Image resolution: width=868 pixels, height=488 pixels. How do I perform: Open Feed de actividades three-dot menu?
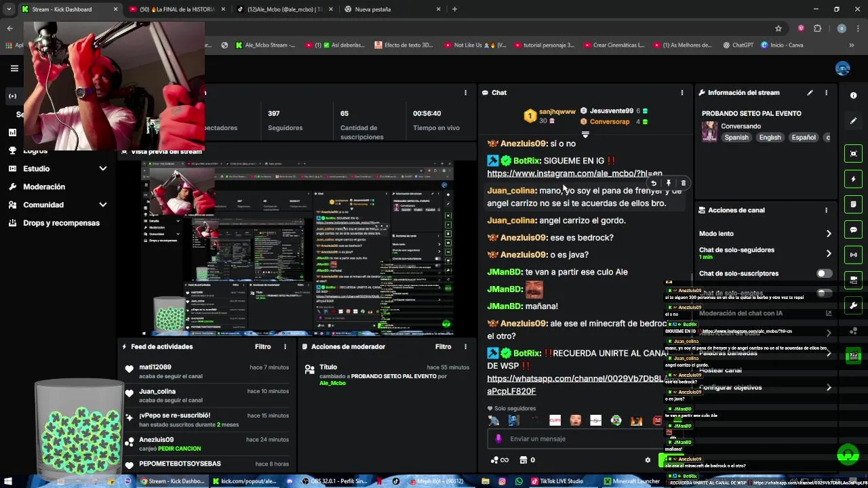coord(285,346)
